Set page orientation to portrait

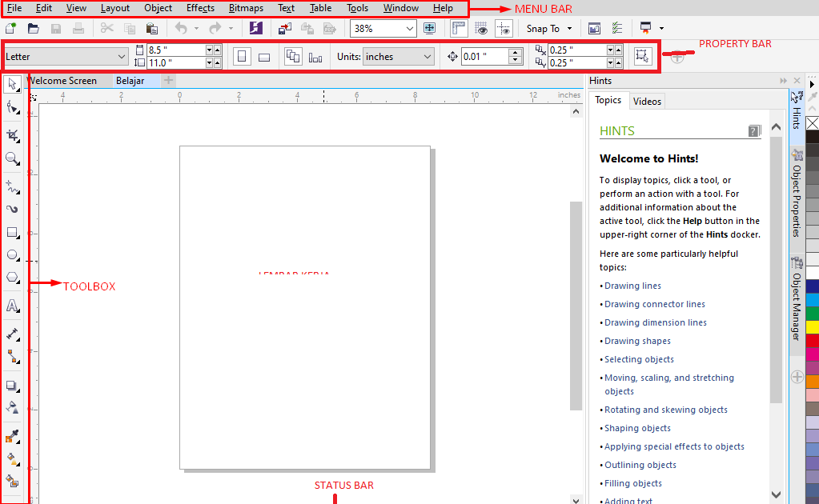click(242, 56)
